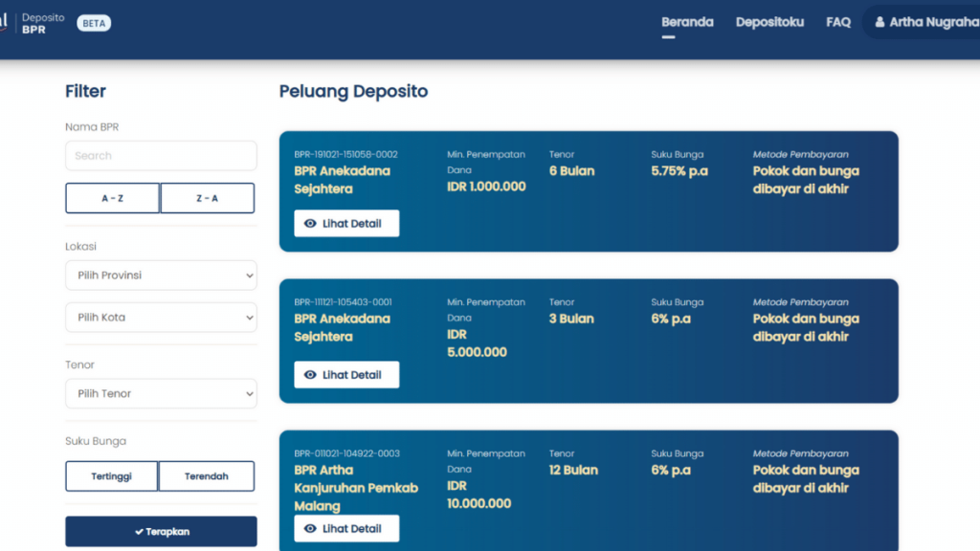Select Z-A sorting for BPR names

(x=208, y=198)
